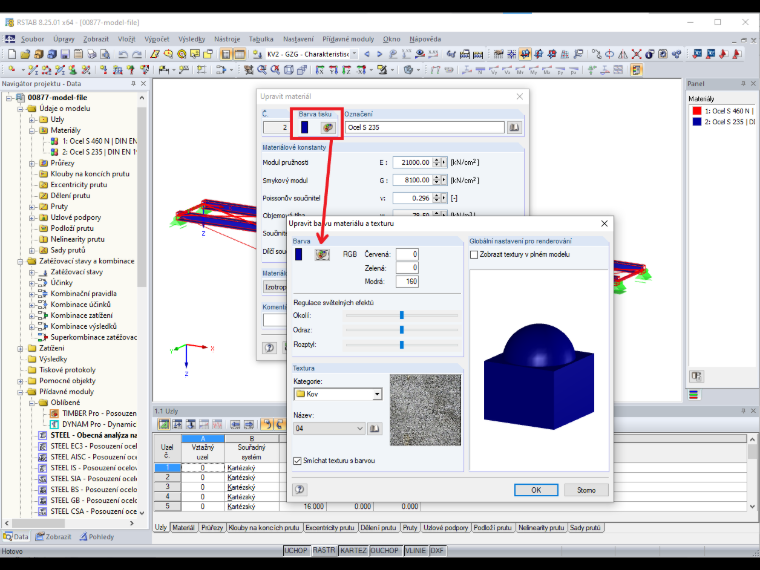This screenshot has width=760, height=570.
Task: Click the colored layers icon in Panel
Action: click(x=694, y=395)
